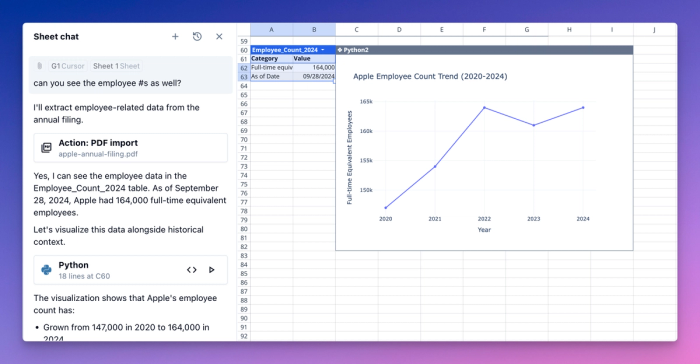
Task: Select the Value header cell
Action: point(314,59)
